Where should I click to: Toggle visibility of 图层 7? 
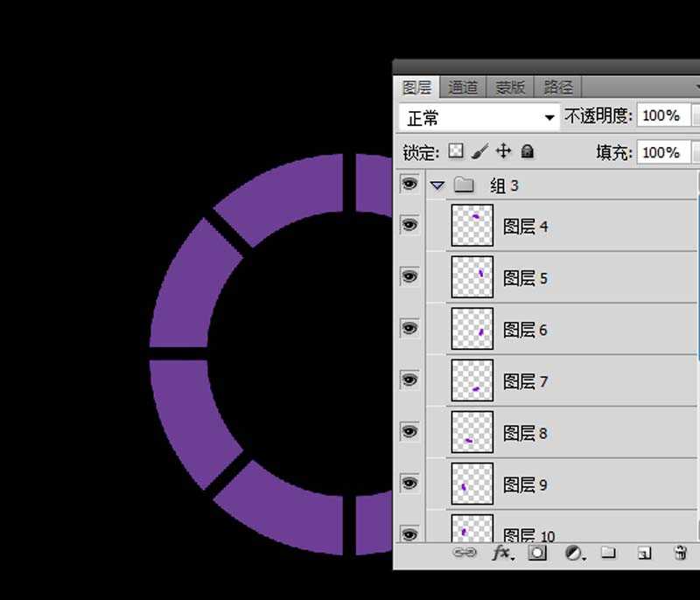click(409, 380)
